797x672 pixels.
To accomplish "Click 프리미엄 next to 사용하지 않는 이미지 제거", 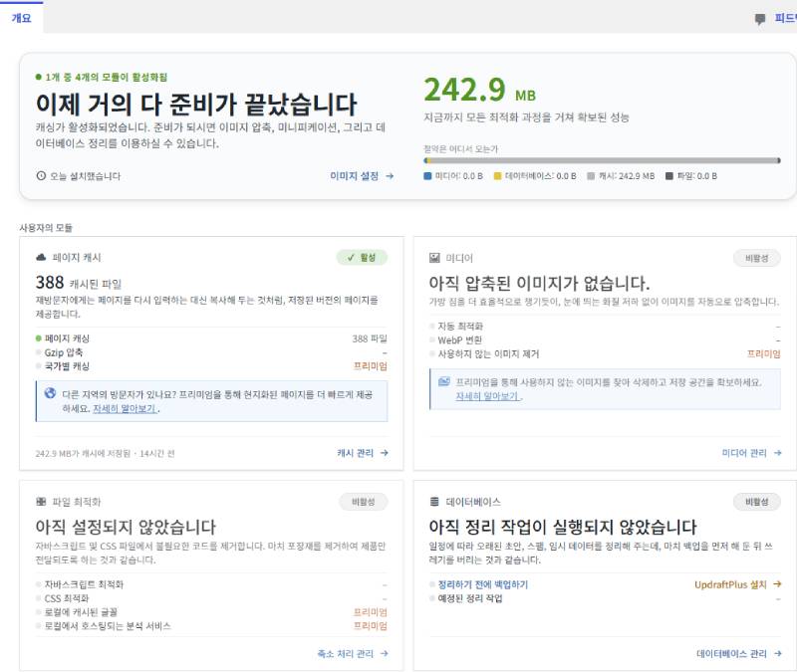I will click(763, 354).
